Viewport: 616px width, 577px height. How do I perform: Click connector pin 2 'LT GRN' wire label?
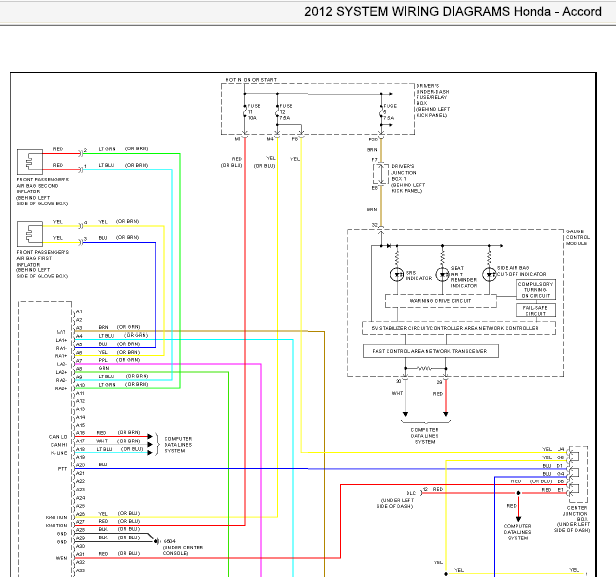107,149
